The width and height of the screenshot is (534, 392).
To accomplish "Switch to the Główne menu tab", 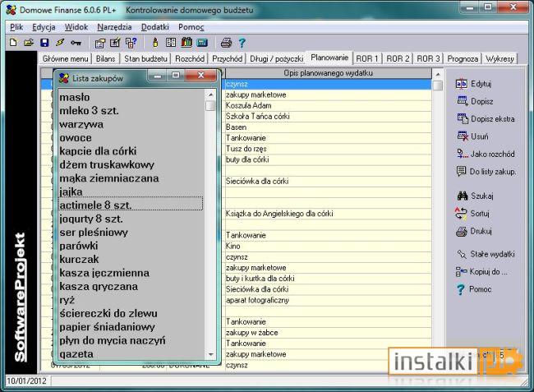I will (x=65, y=58).
